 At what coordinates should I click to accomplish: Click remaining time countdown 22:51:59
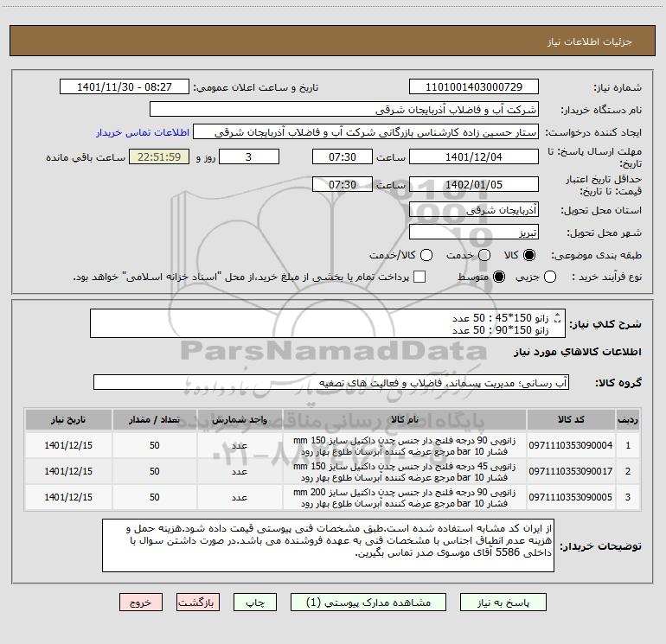(x=159, y=156)
